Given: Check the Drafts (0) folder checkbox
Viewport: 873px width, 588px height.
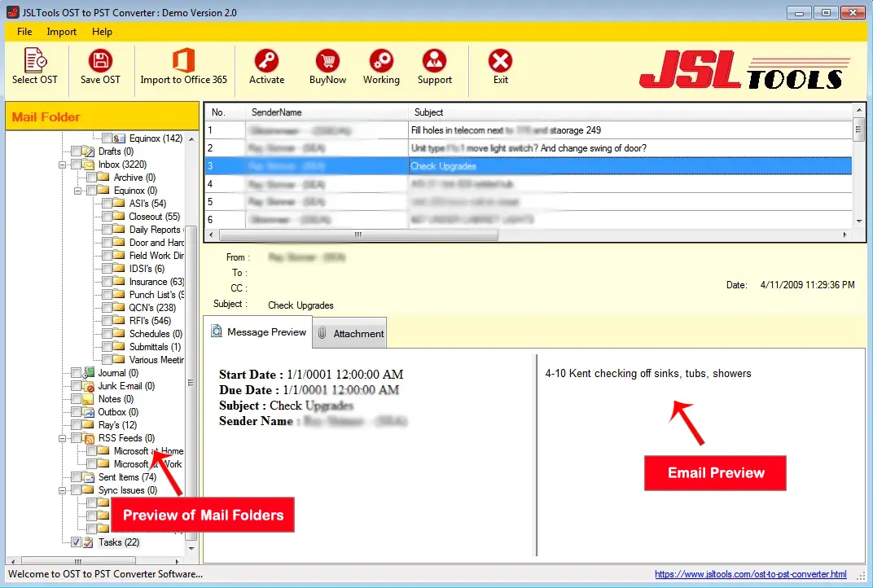Looking at the screenshot, I should [x=76, y=151].
